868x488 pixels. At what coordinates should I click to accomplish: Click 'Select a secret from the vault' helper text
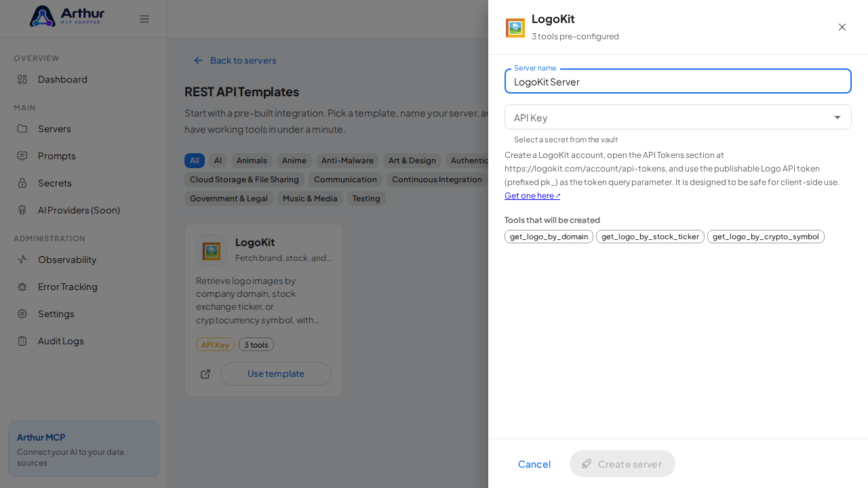[566, 140]
